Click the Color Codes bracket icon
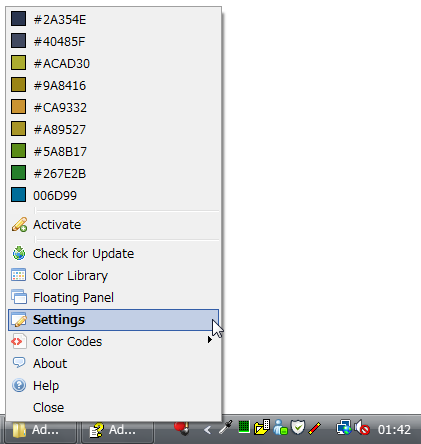 point(19,341)
